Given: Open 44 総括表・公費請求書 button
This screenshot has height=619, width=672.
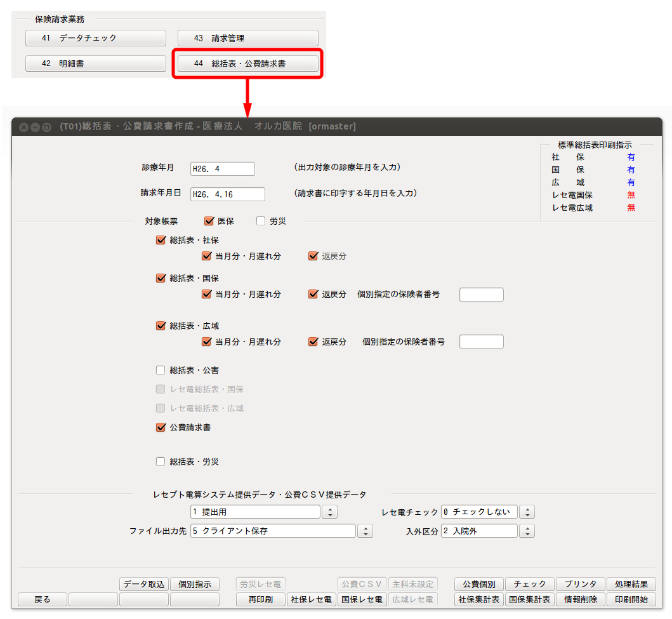Looking at the screenshot, I should pos(247,63).
